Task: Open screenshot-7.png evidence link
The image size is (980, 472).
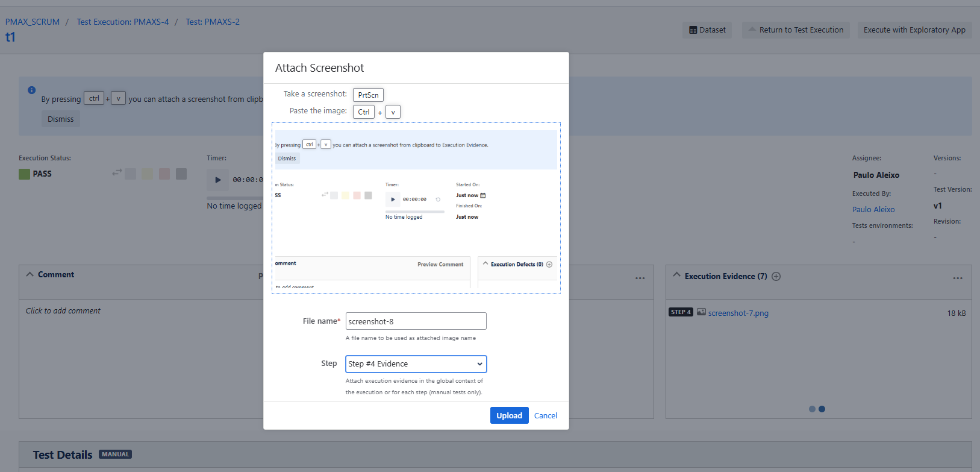Action: (738, 313)
